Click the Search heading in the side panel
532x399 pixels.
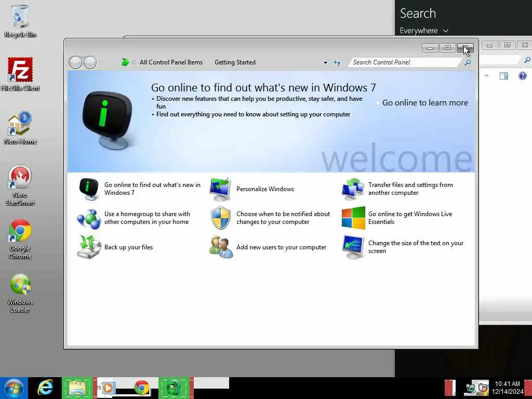click(418, 14)
